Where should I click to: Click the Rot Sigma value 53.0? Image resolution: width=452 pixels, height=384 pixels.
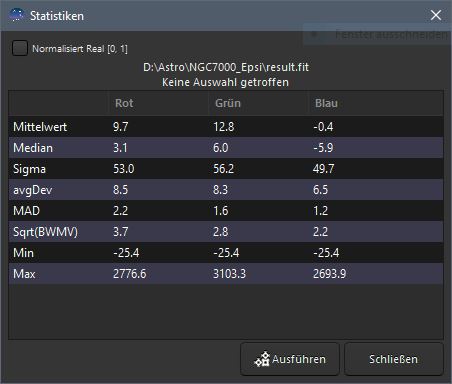tap(124, 169)
